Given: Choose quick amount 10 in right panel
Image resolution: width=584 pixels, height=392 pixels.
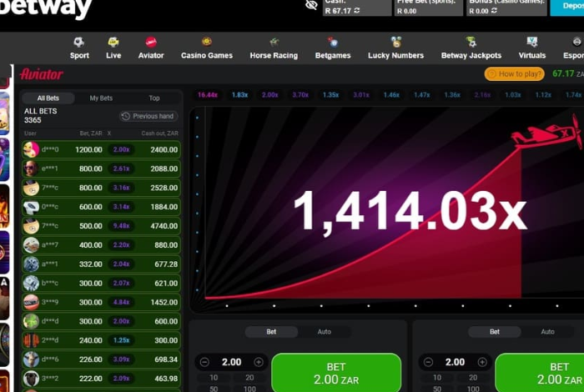Looking at the screenshot, I should [x=437, y=378].
